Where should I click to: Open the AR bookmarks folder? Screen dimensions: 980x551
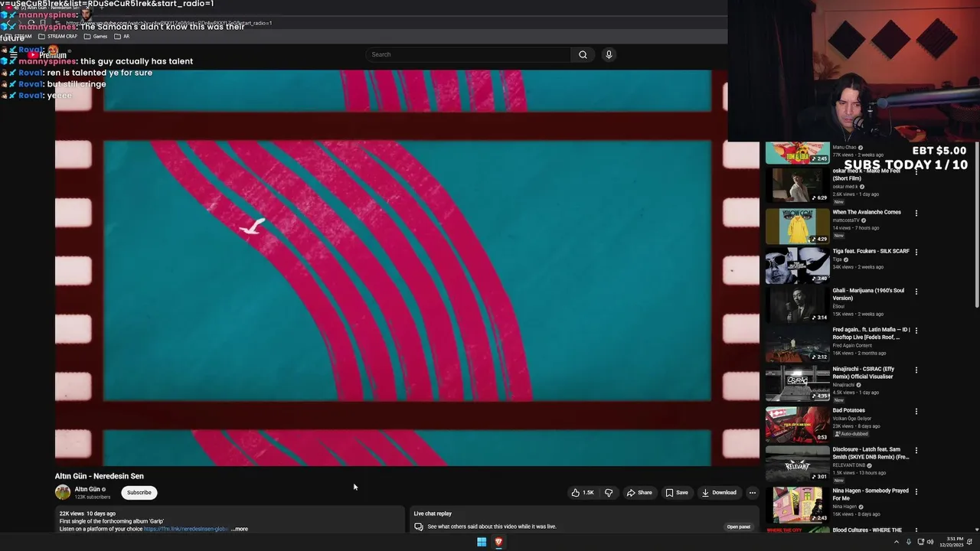[x=122, y=36]
